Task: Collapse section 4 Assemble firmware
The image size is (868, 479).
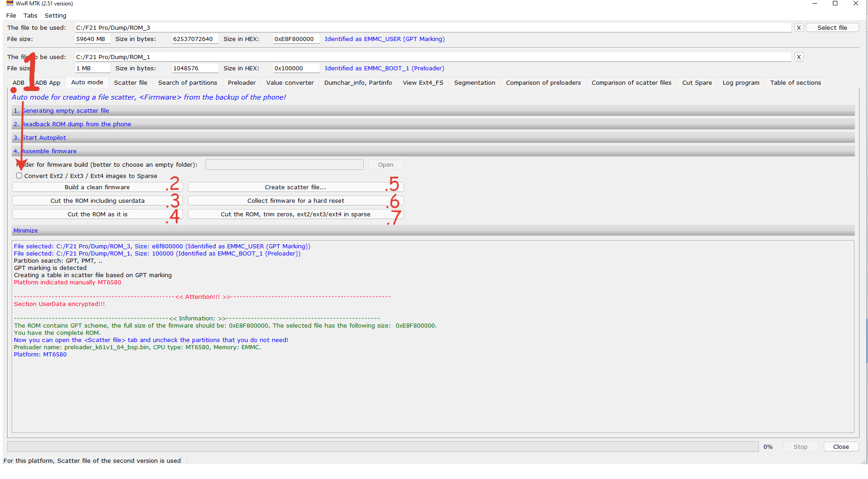Action: [x=433, y=151]
